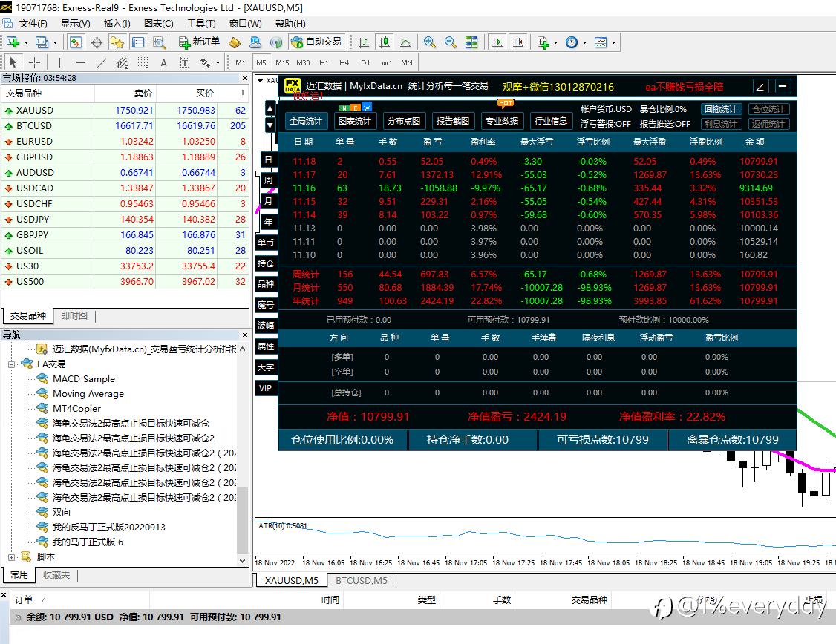Toggle the Terminal window icon
The image size is (836, 644).
[x=138, y=42]
